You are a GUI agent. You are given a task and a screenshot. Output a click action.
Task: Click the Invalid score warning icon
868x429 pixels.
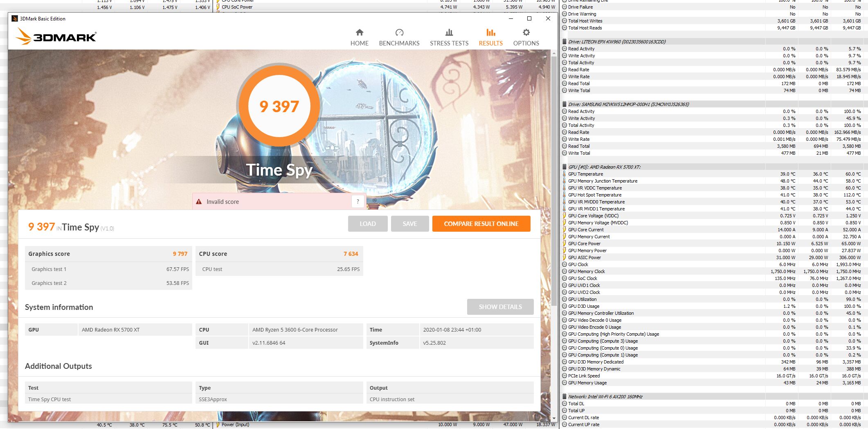[x=199, y=201]
